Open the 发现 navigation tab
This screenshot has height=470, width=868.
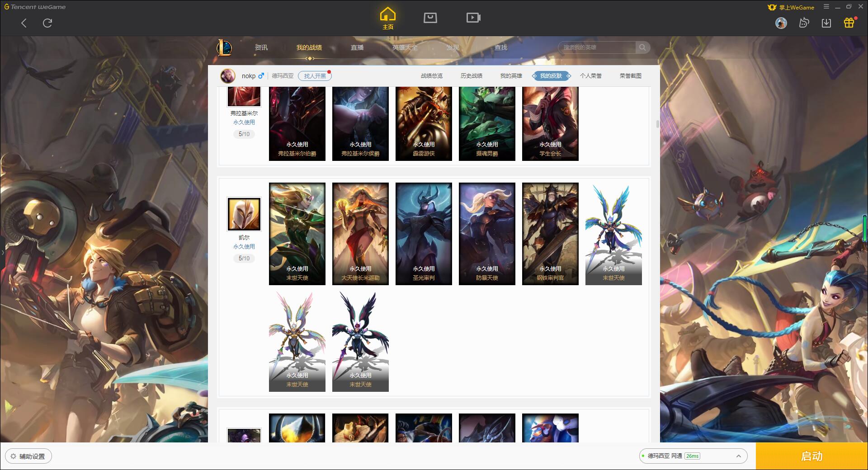click(x=453, y=47)
